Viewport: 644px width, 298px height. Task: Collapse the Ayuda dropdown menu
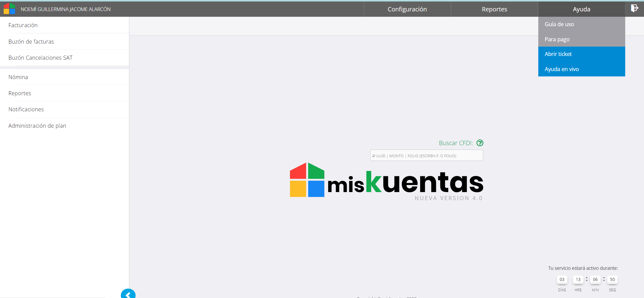581,9
